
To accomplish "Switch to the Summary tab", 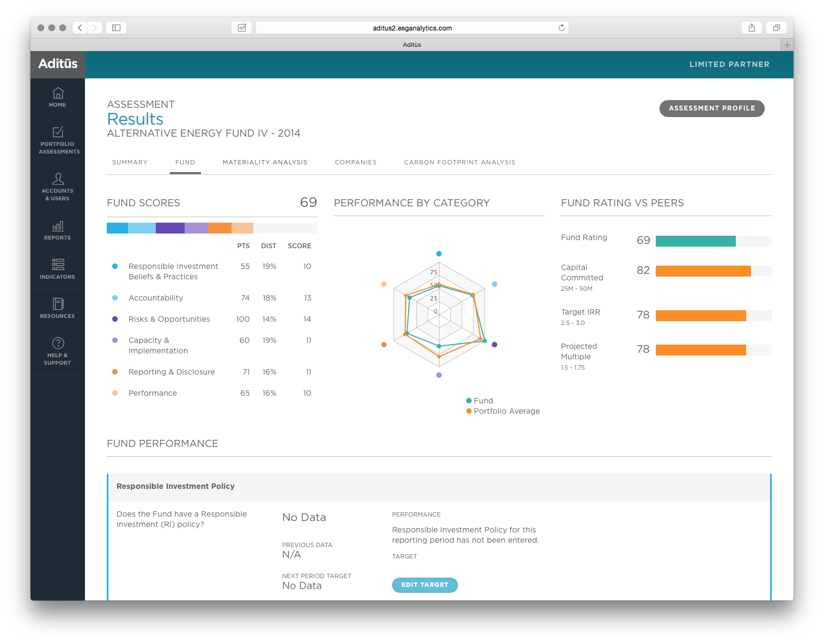I will click(130, 162).
